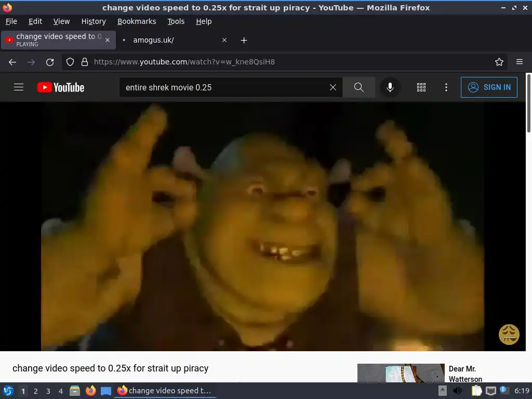The height and width of the screenshot is (399, 532).
Task: Run search with the magnifier button
Action: (x=358, y=87)
